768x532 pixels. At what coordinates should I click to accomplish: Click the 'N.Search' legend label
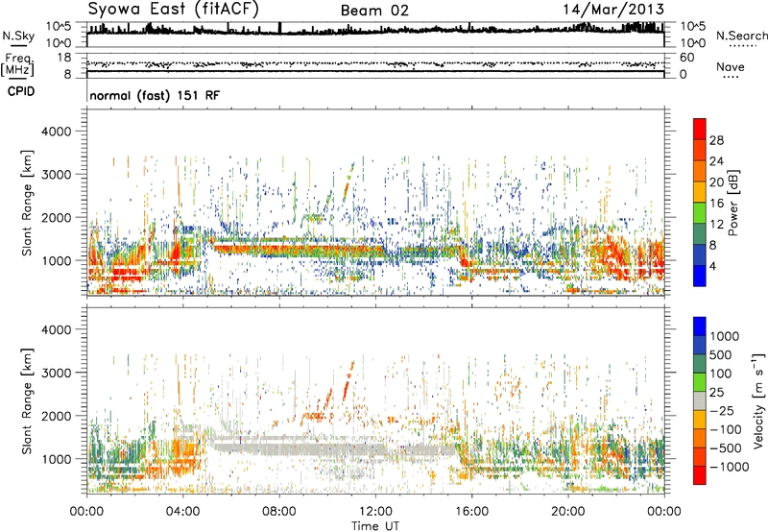point(741,36)
